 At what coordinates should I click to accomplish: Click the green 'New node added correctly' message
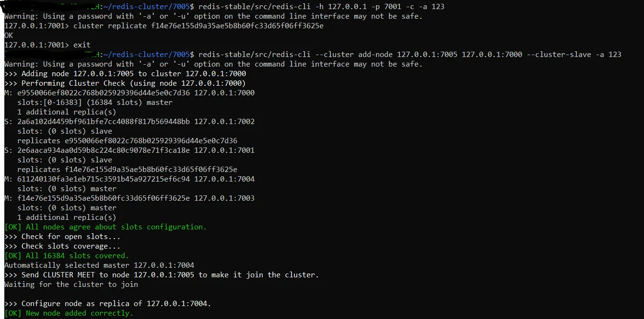(x=69, y=313)
